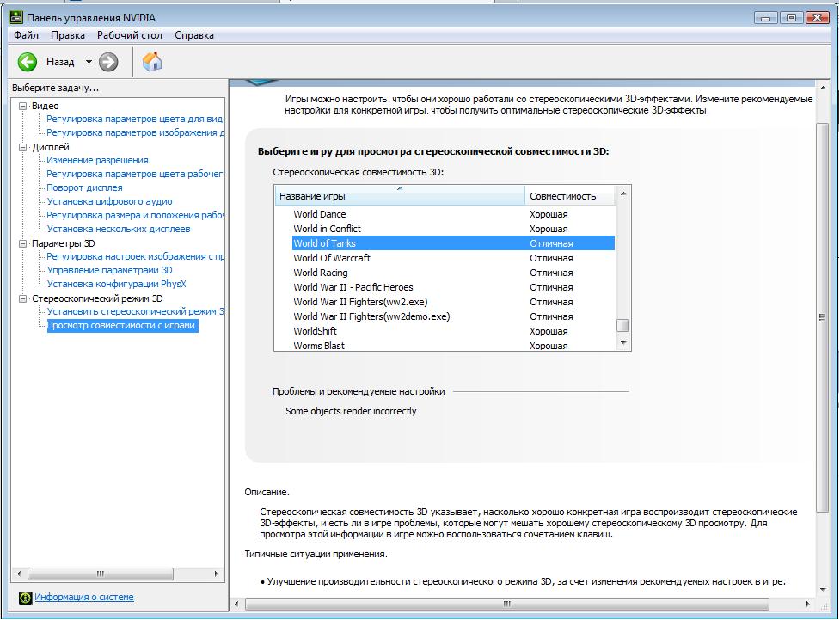
Task: Sort list by Название игры column header
Action: (x=399, y=196)
